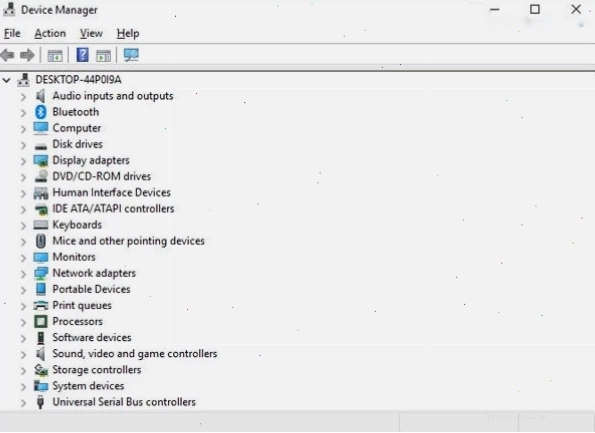595x433 pixels.
Task: Click the Sound, video and game controllers icon
Action: point(41,354)
